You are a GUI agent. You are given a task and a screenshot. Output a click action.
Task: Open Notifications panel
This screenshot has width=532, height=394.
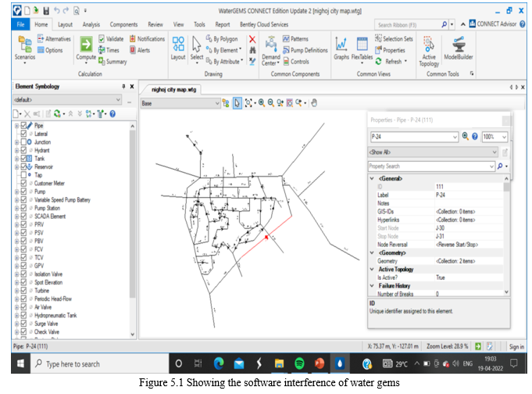pyautogui.click(x=147, y=39)
